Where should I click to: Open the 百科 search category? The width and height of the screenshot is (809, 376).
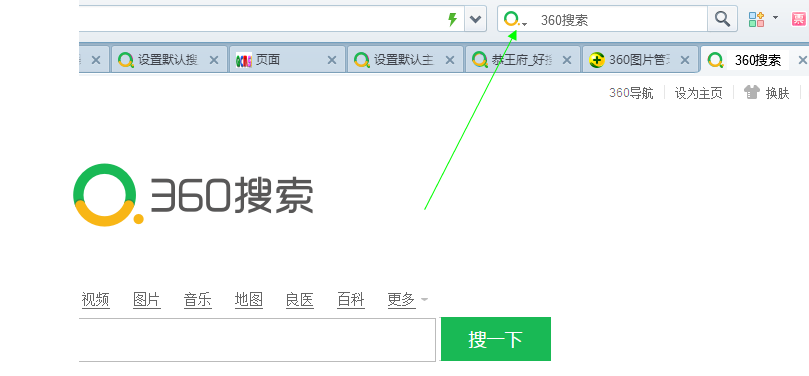click(x=351, y=300)
